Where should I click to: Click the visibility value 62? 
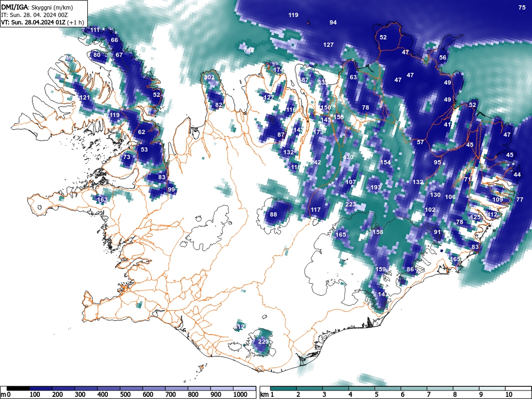click(x=142, y=132)
